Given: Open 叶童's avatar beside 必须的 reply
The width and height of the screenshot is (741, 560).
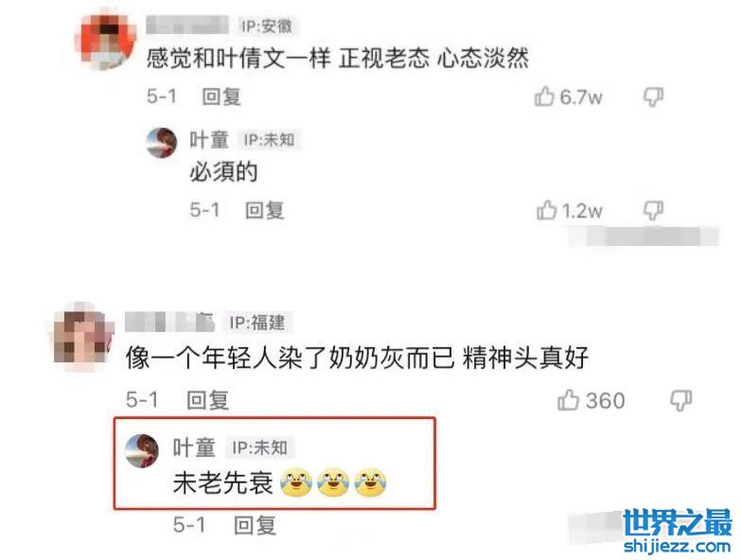Looking at the screenshot, I should coord(162,143).
